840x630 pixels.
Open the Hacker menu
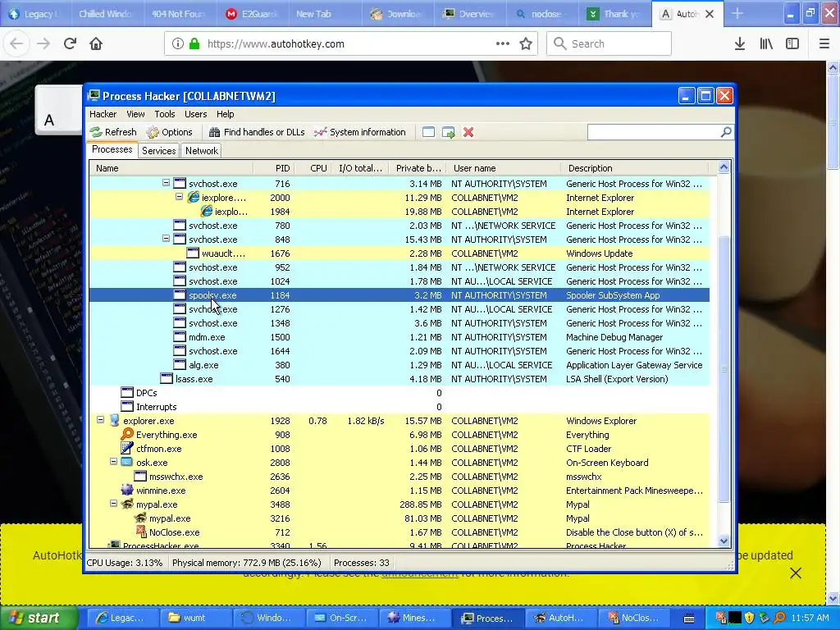pos(103,114)
